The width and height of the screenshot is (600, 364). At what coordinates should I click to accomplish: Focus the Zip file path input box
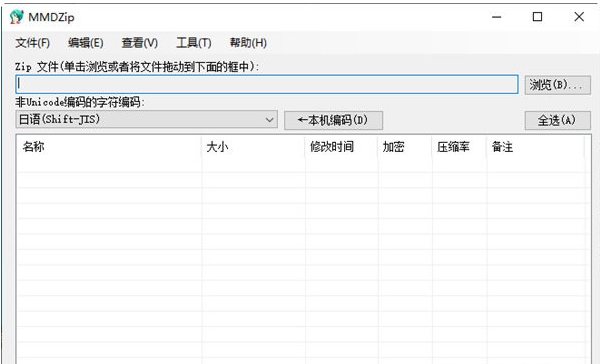point(267,84)
